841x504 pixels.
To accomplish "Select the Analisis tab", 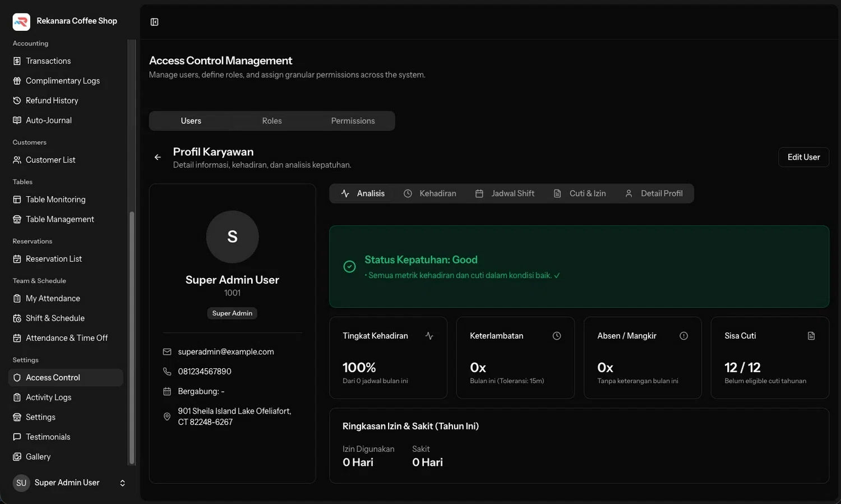I will tap(363, 193).
